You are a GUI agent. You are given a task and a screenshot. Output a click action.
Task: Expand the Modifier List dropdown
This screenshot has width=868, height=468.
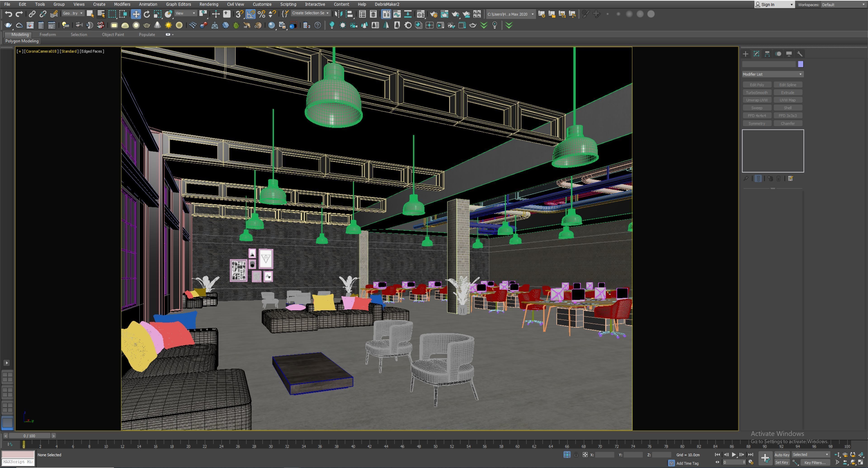773,74
